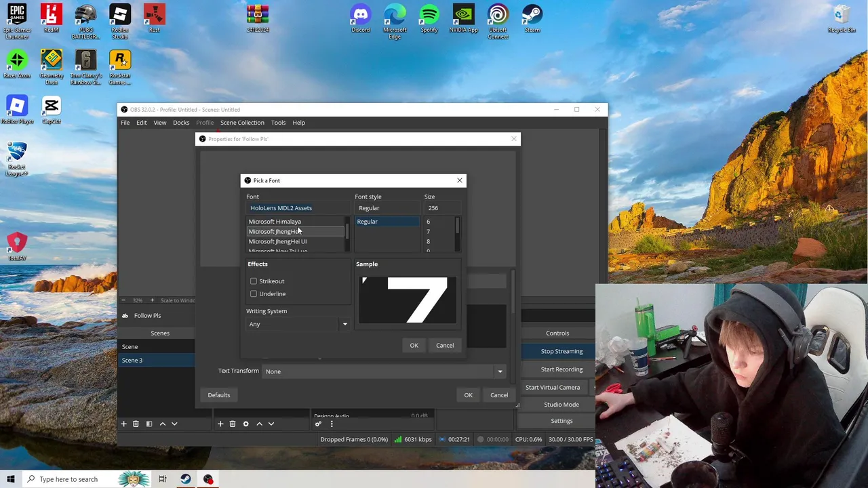Select the Roblox Studio desktop icon

[120, 20]
